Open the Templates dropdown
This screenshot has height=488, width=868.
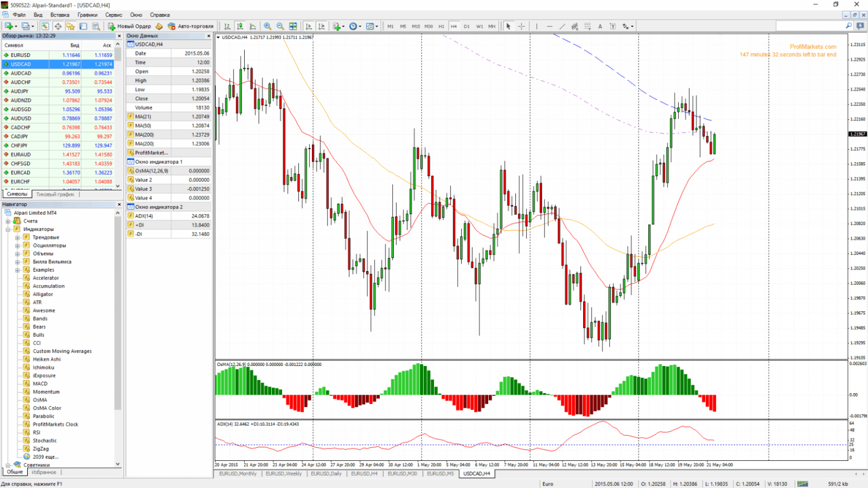(x=372, y=26)
